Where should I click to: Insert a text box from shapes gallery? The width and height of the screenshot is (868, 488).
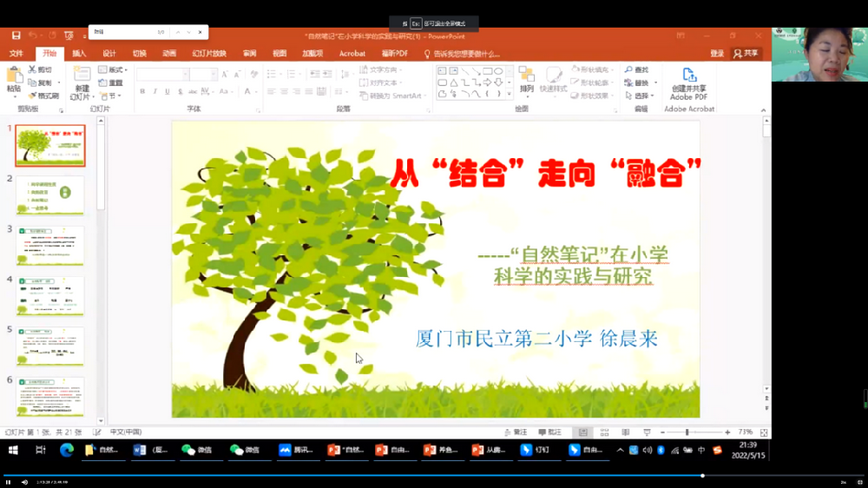(442, 71)
